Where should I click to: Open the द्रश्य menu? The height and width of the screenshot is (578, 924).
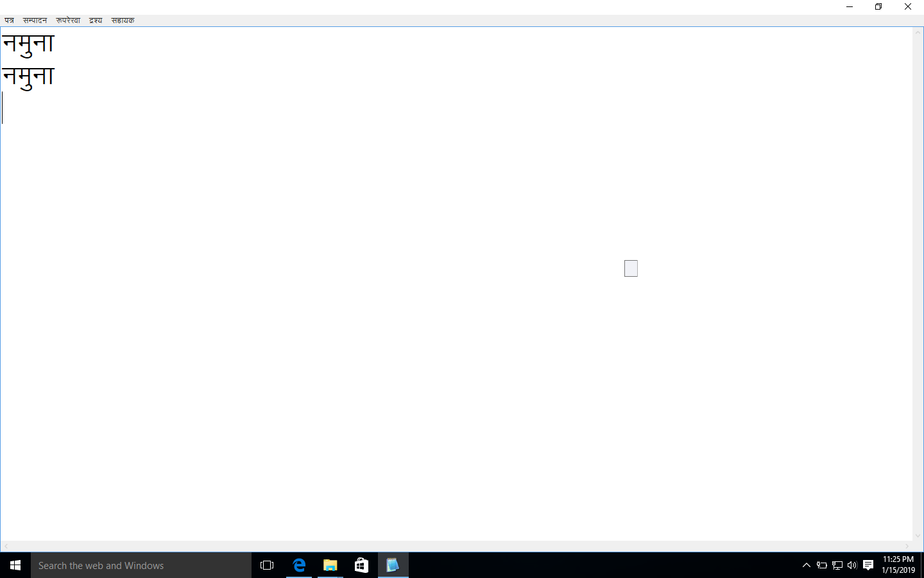click(96, 21)
